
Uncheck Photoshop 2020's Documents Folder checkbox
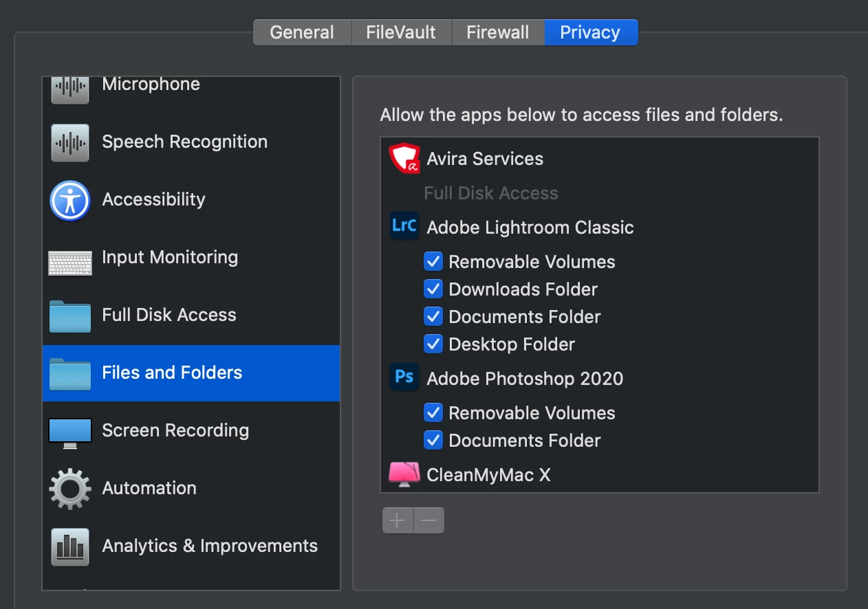tap(433, 440)
